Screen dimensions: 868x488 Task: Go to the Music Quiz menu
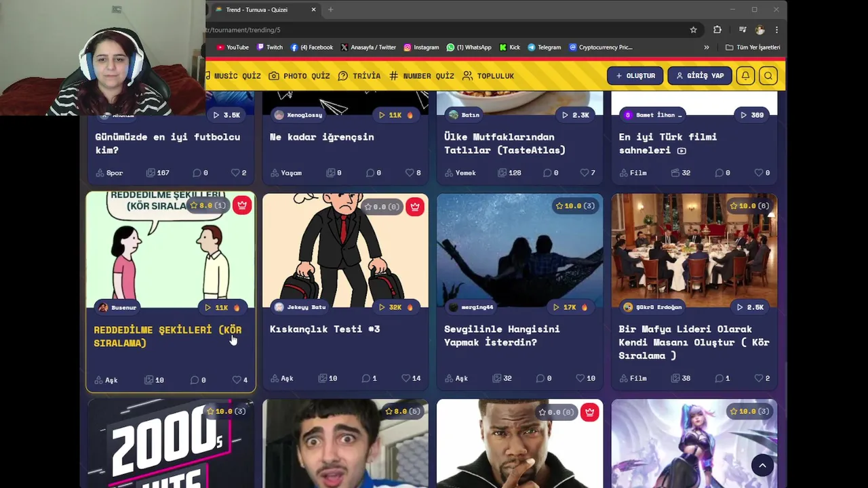coord(233,76)
